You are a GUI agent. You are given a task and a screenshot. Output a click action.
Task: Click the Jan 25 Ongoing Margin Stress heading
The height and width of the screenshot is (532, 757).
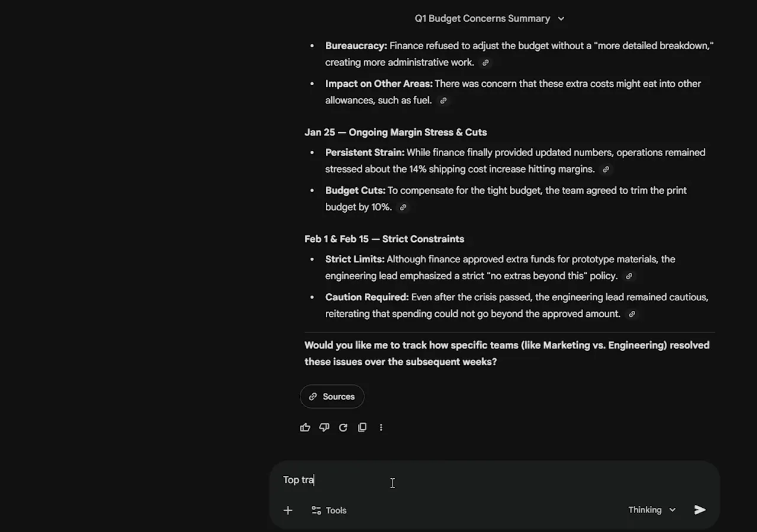[x=396, y=132]
